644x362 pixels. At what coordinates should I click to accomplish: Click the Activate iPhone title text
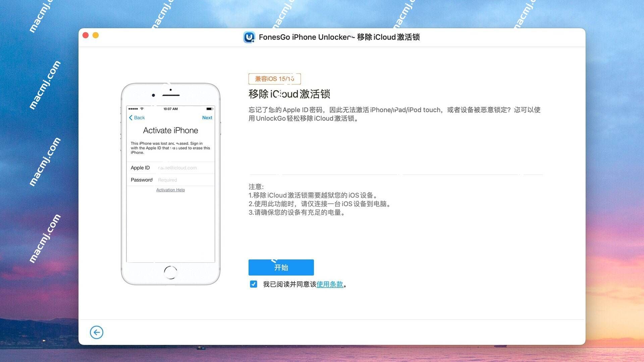click(x=170, y=130)
